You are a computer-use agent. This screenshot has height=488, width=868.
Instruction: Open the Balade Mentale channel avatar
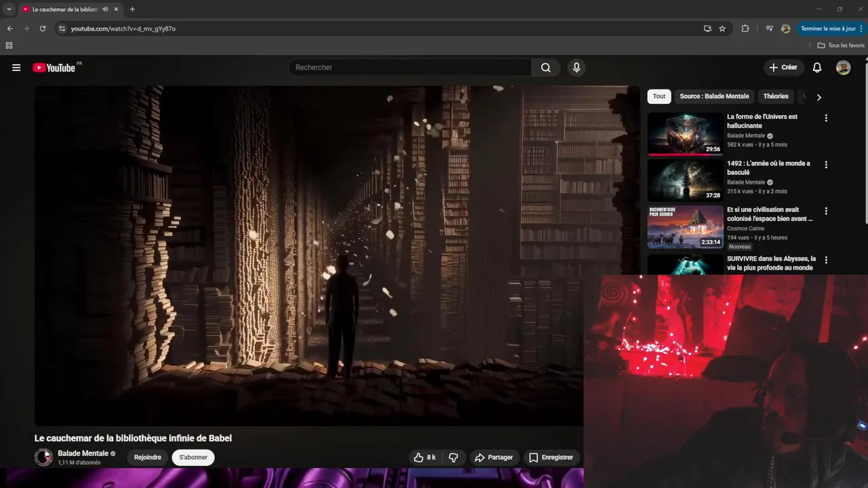43,457
